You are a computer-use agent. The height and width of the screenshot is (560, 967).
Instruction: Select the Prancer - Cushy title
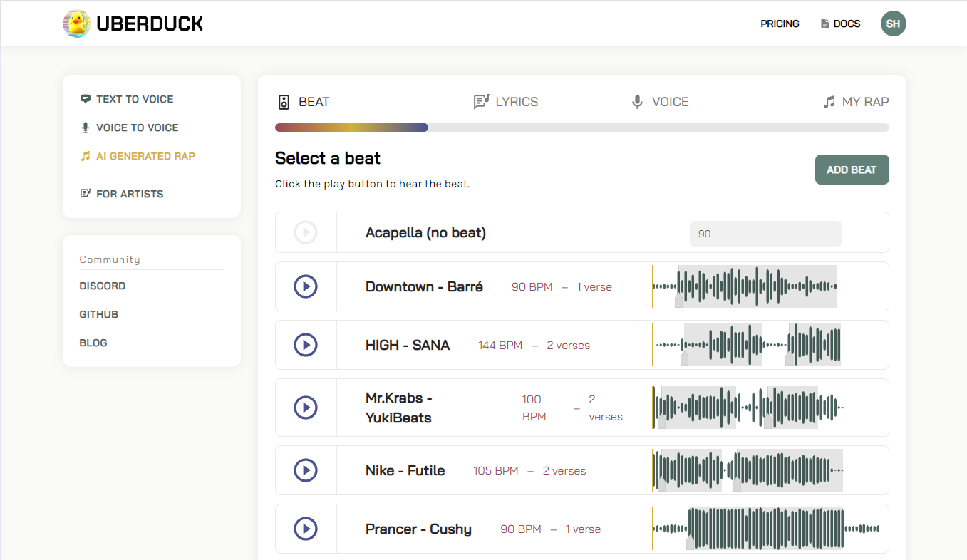tap(418, 529)
